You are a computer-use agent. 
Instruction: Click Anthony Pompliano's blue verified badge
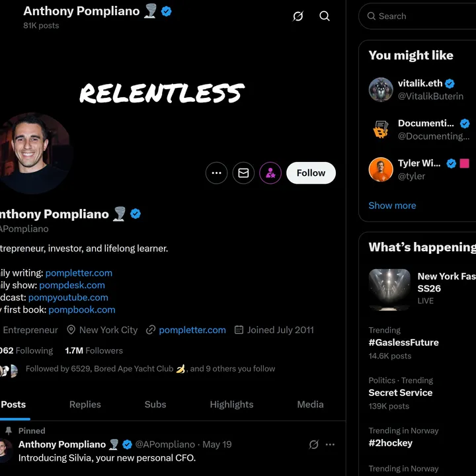coord(136,214)
